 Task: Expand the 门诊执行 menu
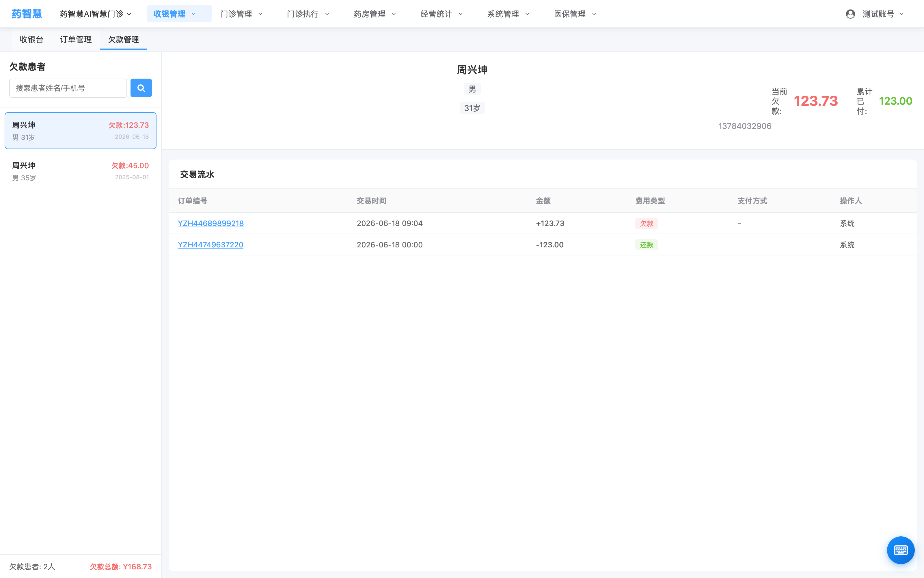pyautogui.click(x=308, y=14)
